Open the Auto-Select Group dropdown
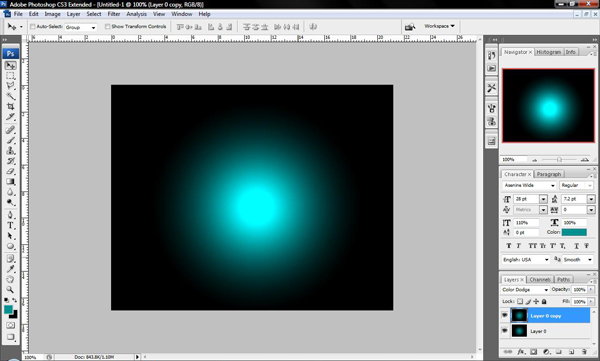This screenshot has width=600, height=361. (80, 27)
